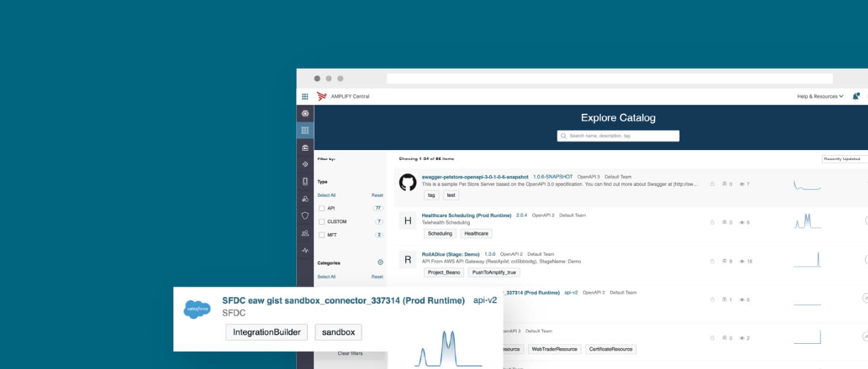Click subscriptions icon on swagger-petstore row
This screenshot has height=369, width=868.
(725, 184)
